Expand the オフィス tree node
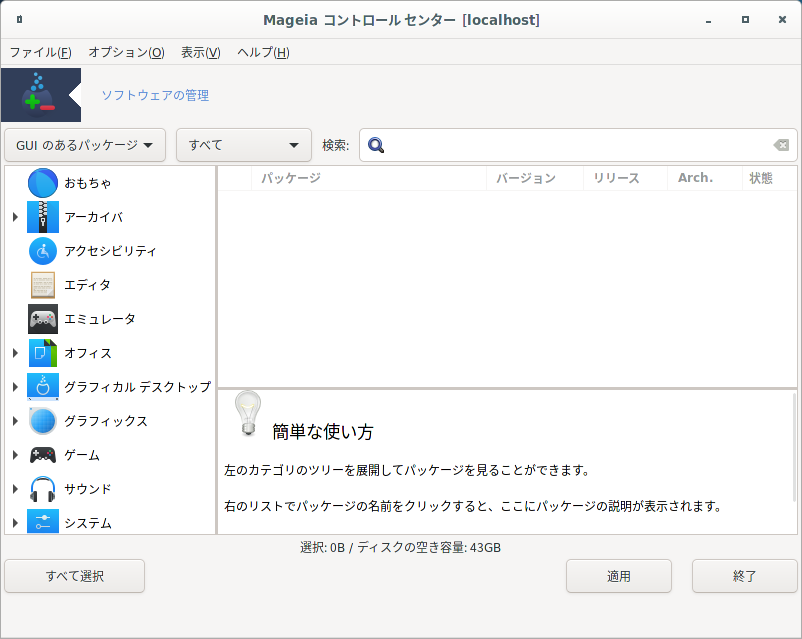The width and height of the screenshot is (802, 639). [x=15, y=353]
